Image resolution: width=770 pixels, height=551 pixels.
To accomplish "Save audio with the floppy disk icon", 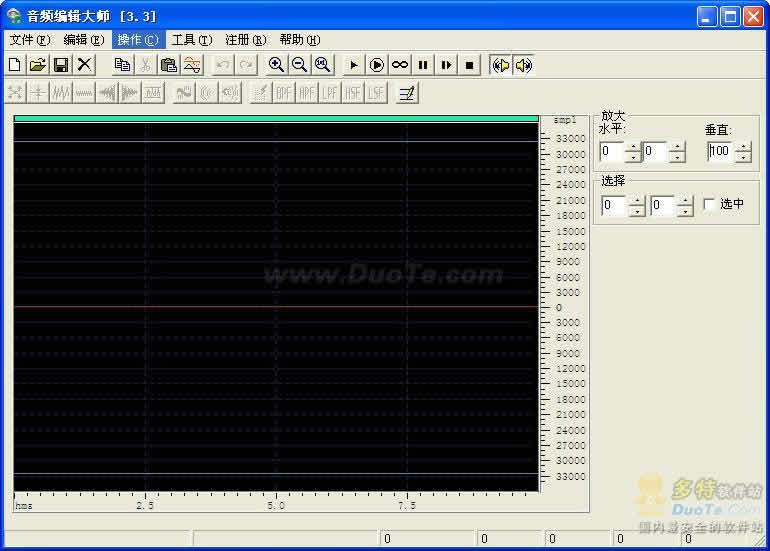I will [61, 65].
